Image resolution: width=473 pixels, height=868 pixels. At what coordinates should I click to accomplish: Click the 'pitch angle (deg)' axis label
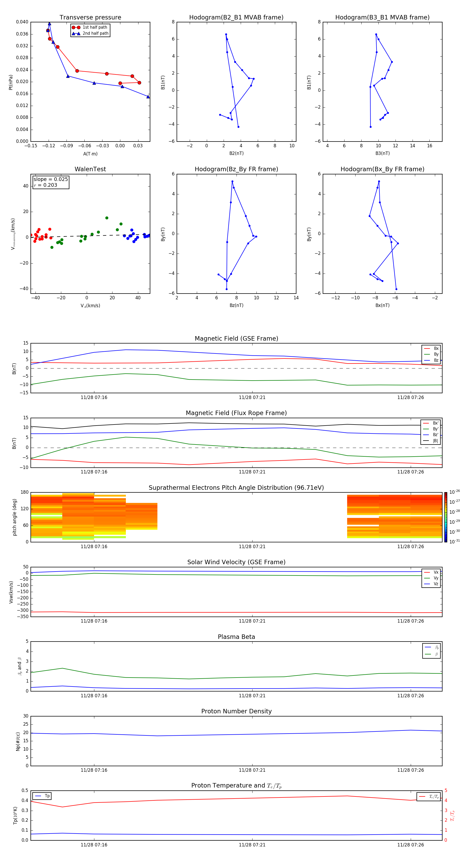click(14, 517)
